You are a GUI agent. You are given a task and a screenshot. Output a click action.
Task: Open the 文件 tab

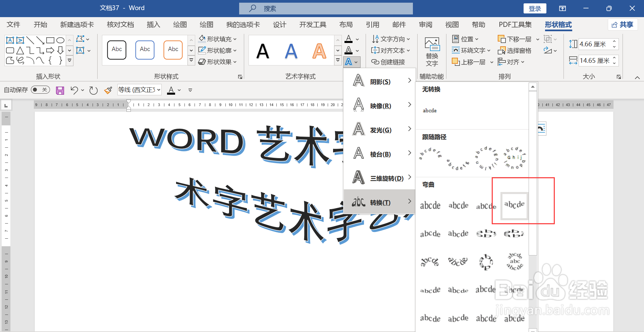13,25
